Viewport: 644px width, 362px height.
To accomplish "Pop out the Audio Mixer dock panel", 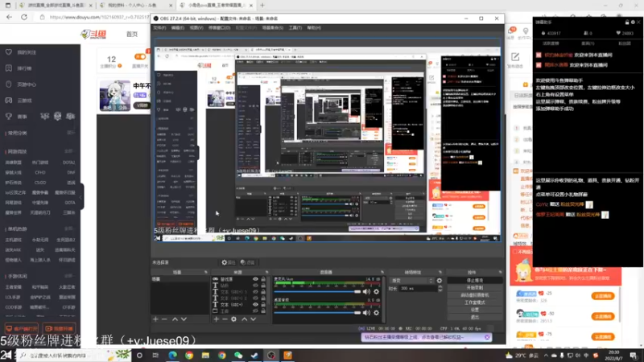I will pyautogui.click(x=382, y=272).
